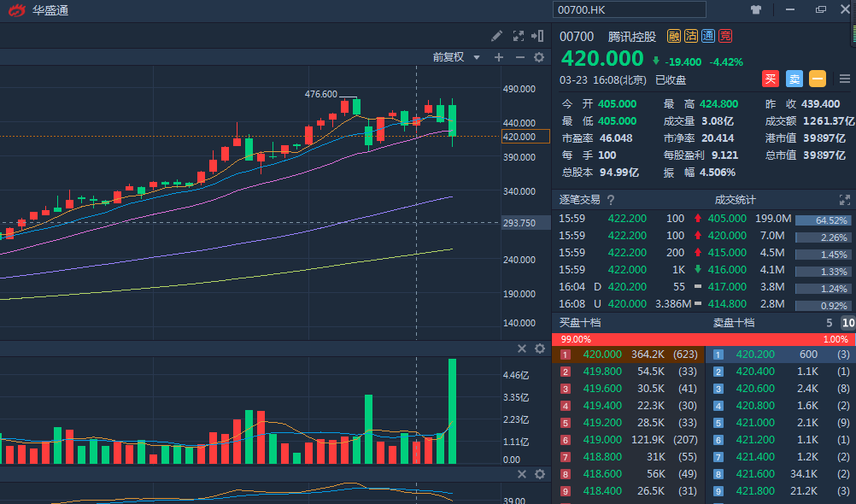Screen dimensions: 856x504
Task: Click the 已收盘 market status text
Action: [671, 79]
